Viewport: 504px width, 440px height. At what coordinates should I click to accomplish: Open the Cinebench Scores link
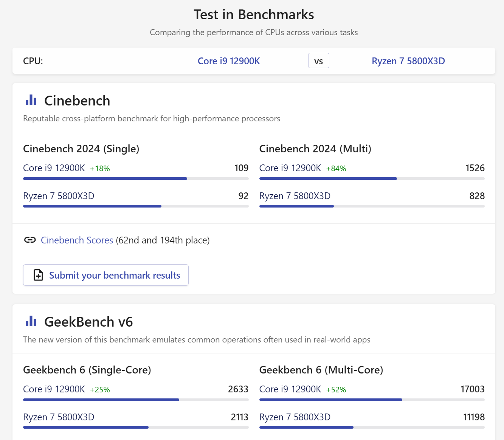point(77,240)
